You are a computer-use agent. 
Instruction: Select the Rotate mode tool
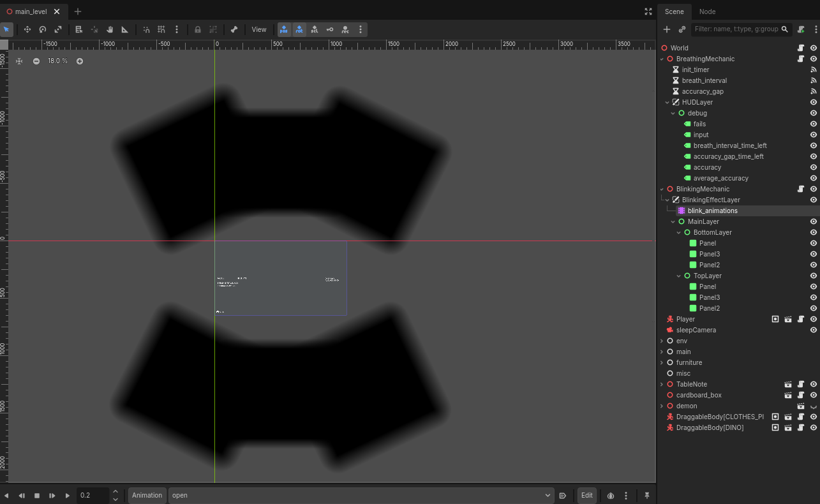pyautogui.click(x=43, y=29)
